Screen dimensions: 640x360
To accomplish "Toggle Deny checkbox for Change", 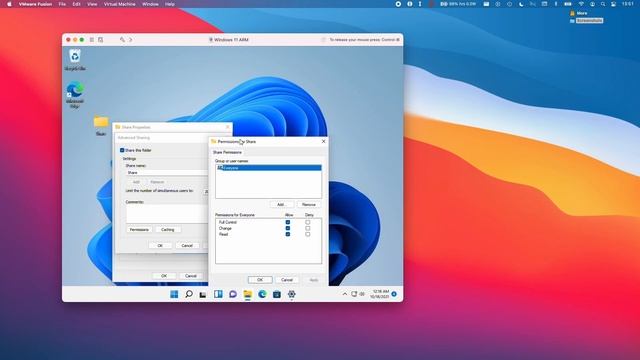I will click(308, 229).
